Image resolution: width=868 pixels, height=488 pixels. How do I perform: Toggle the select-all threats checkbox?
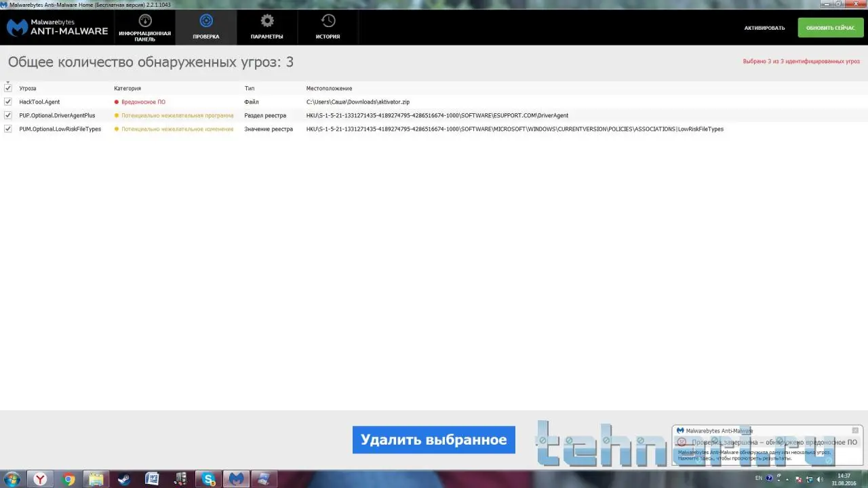8,88
